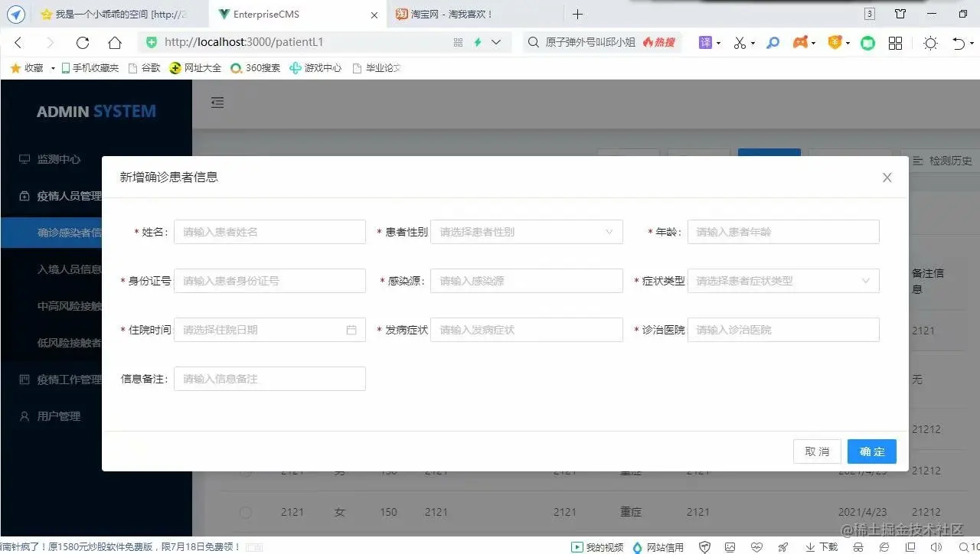Click the speaker mute icon in status bar
The width and height of the screenshot is (980, 554).
pyautogui.click(x=936, y=547)
